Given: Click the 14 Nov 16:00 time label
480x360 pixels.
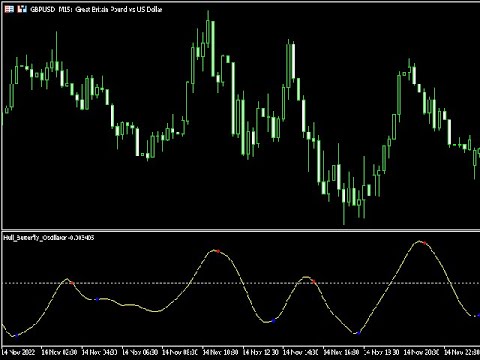Looking at the screenshot, I should (341, 352).
